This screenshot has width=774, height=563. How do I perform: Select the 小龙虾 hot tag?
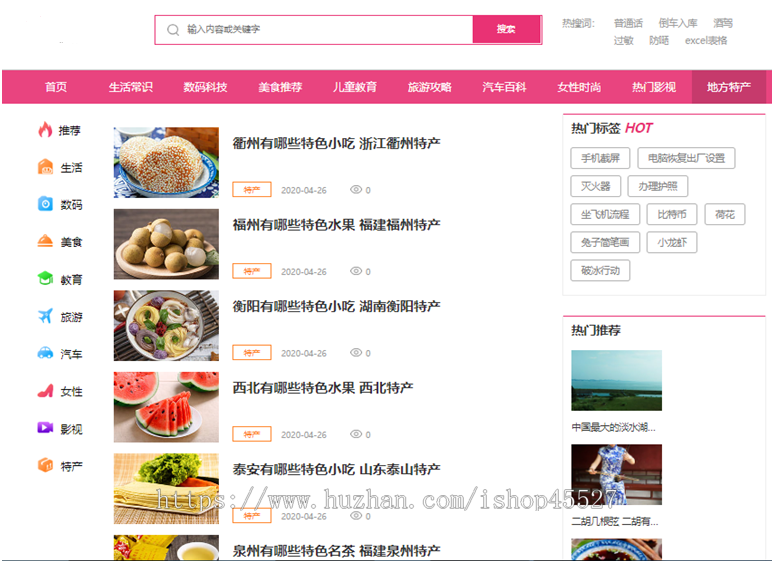672,243
